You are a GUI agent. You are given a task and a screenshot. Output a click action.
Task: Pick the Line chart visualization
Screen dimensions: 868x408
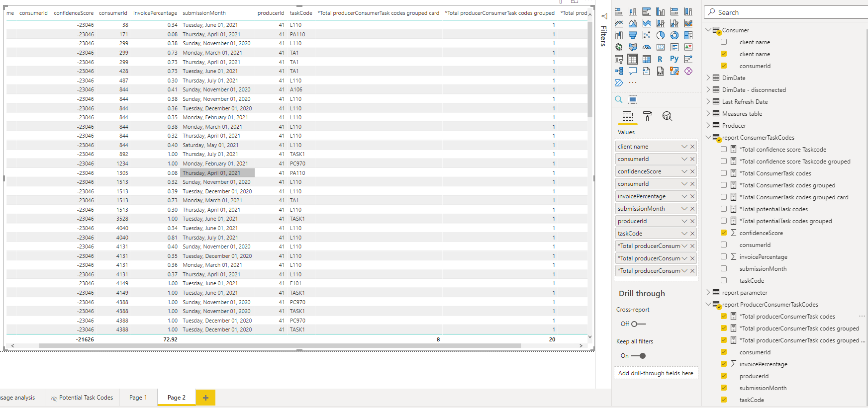pyautogui.click(x=619, y=23)
